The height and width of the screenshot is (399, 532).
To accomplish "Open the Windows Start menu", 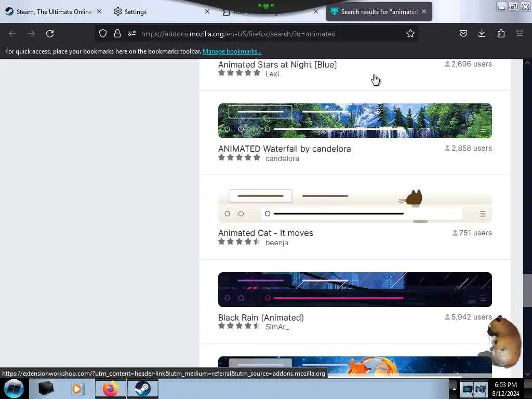I will [14, 389].
